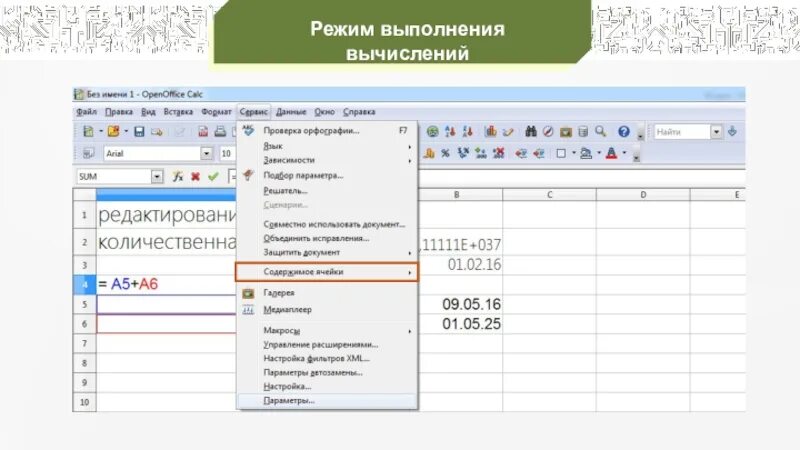Choose Решатель menu entry
This screenshot has height=450, width=800.
pos(327,191)
